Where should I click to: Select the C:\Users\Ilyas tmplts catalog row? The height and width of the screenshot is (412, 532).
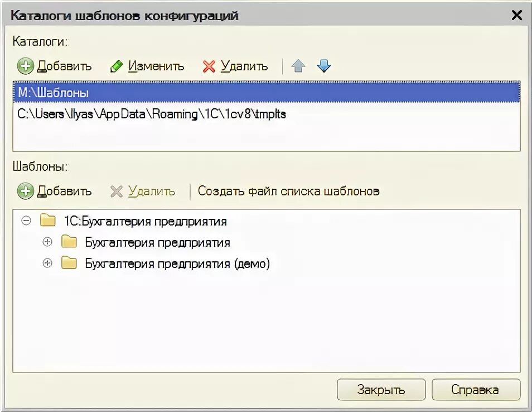click(x=267, y=114)
